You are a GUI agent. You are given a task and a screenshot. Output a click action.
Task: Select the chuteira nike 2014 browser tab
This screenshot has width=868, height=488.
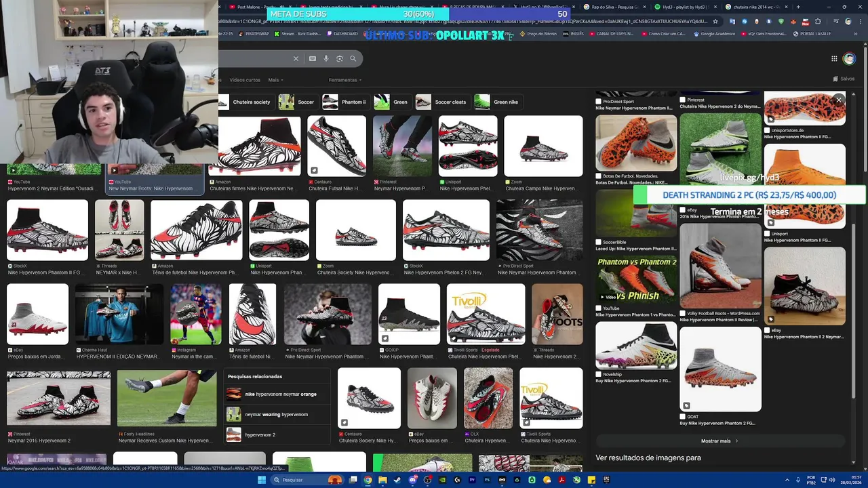(756, 7)
